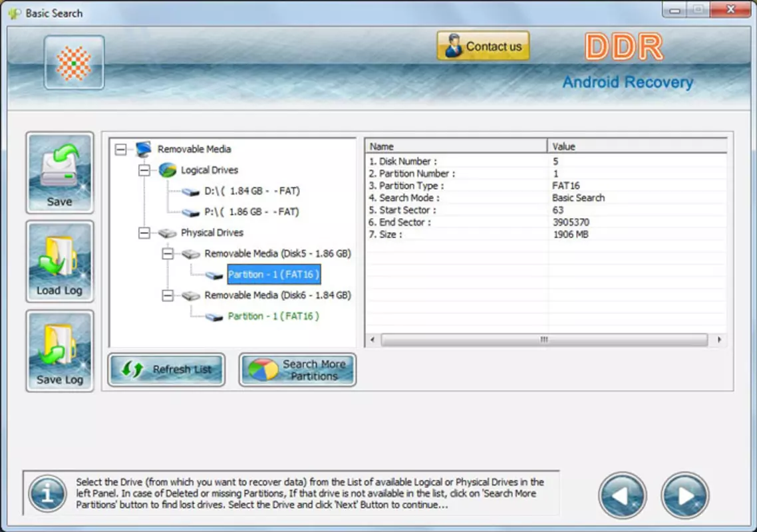The height and width of the screenshot is (532, 757).
Task: Click the Refresh List button
Action: click(166, 370)
